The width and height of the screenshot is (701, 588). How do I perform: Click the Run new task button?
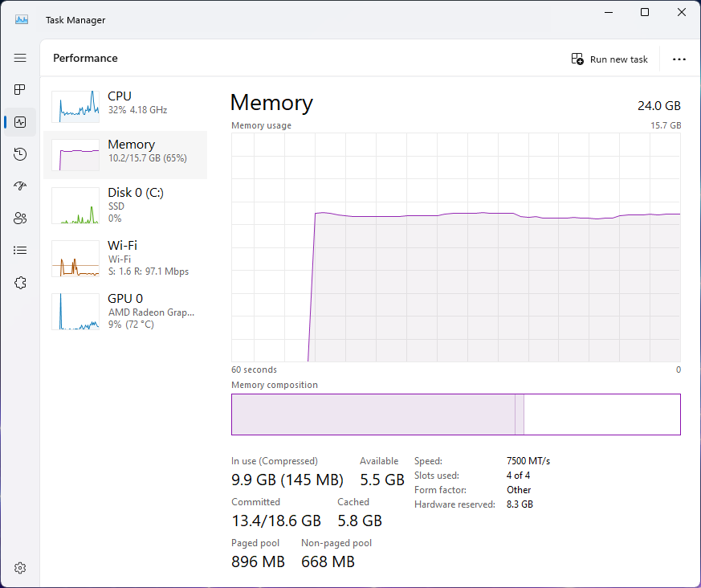tap(609, 59)
